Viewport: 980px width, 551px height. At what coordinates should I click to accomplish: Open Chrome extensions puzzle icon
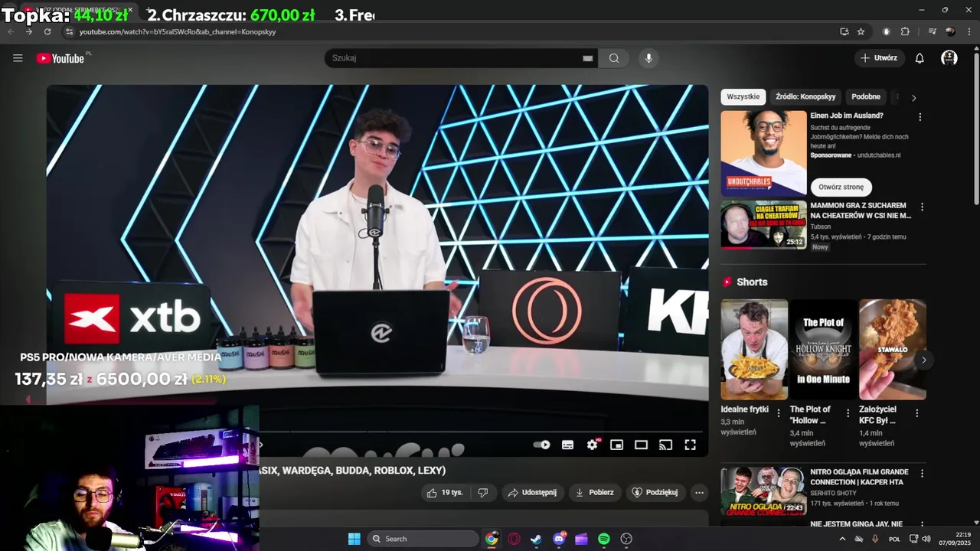click(x=905, y=31)
